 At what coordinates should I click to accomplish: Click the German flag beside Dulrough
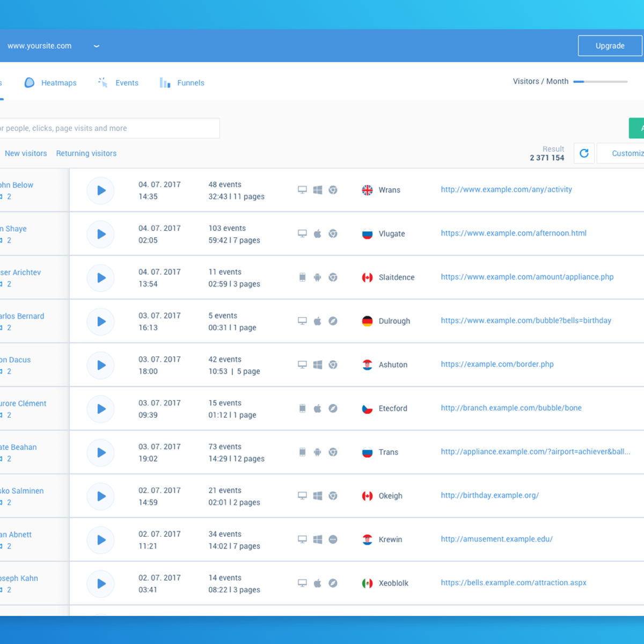tap(367, 321)
